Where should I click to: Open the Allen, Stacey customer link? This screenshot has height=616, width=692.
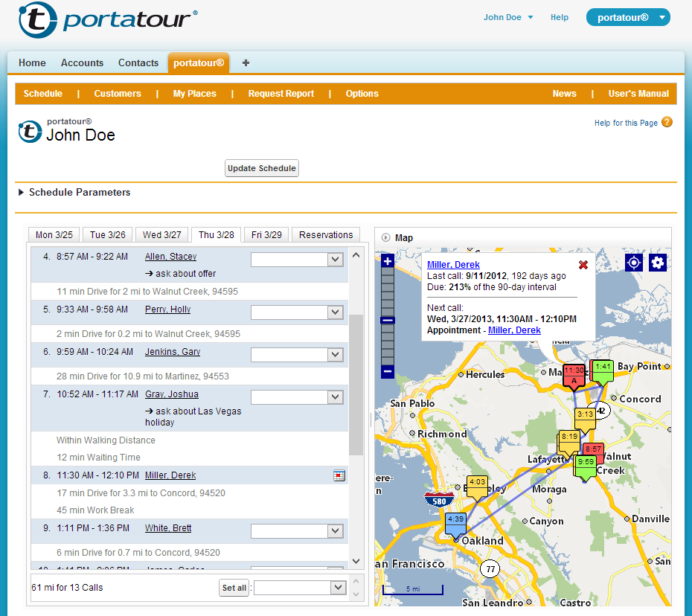171,257
